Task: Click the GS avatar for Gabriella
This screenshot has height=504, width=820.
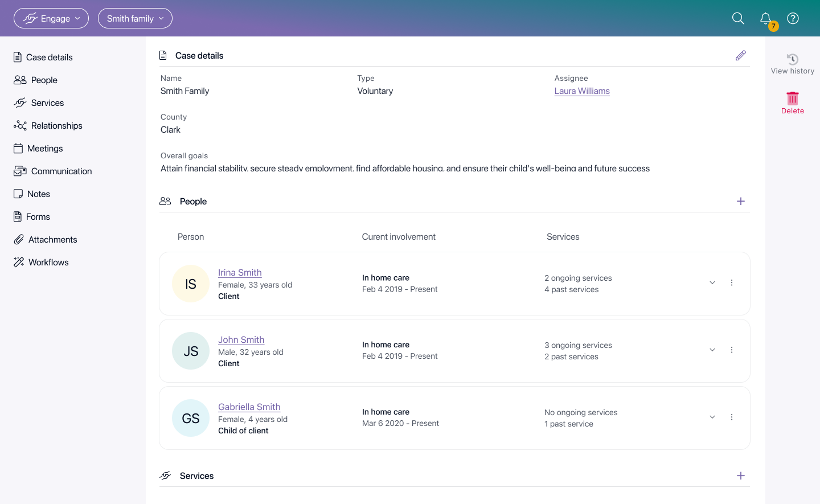Action: (x=191, y=418)
